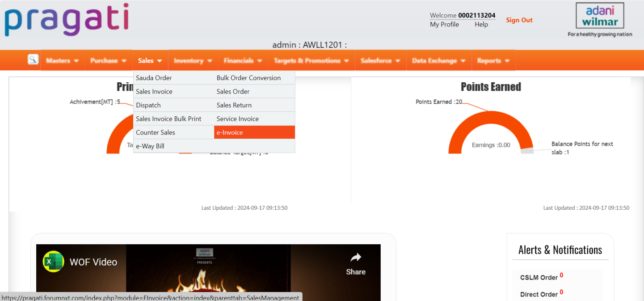Click Last Updated timestamp under Points Earned

[586, 208]
